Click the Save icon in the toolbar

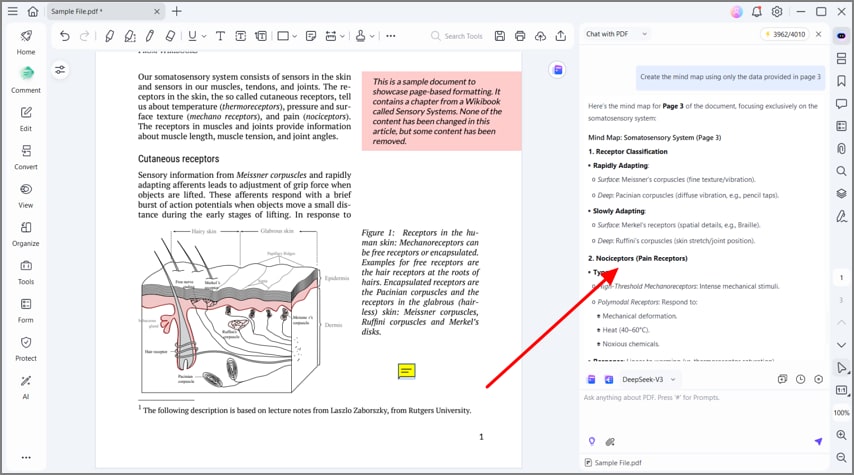pyautogui.click(x=499, y=36)
